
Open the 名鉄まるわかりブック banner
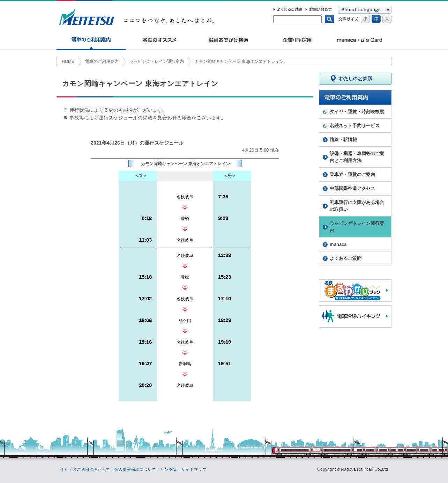pyautogui.click(x=355, y=291)
